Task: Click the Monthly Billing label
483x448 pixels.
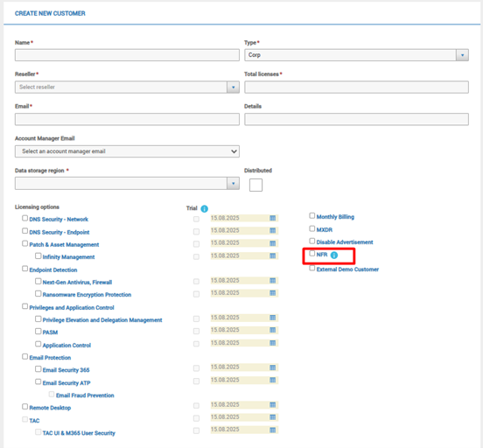Action: pos(335,217)
